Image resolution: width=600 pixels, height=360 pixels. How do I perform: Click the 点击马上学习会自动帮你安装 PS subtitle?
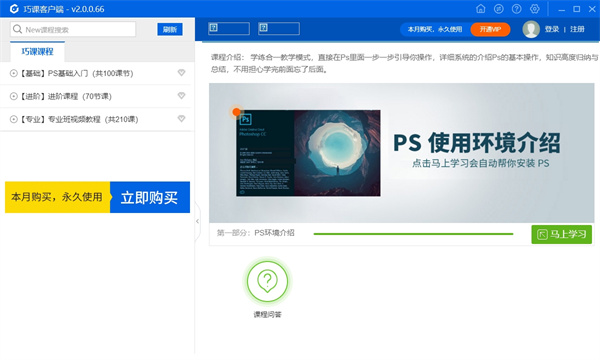[x=481, y=163]
